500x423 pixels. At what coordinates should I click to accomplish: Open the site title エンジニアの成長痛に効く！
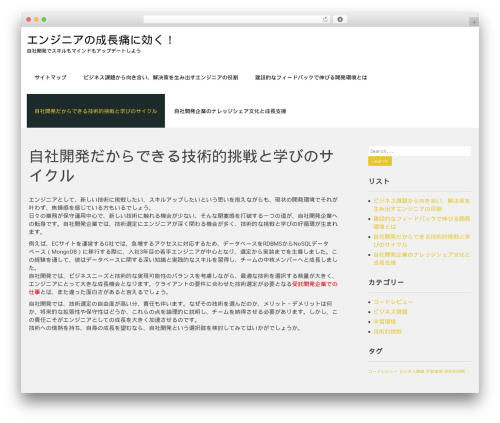(x=100, y=40)
